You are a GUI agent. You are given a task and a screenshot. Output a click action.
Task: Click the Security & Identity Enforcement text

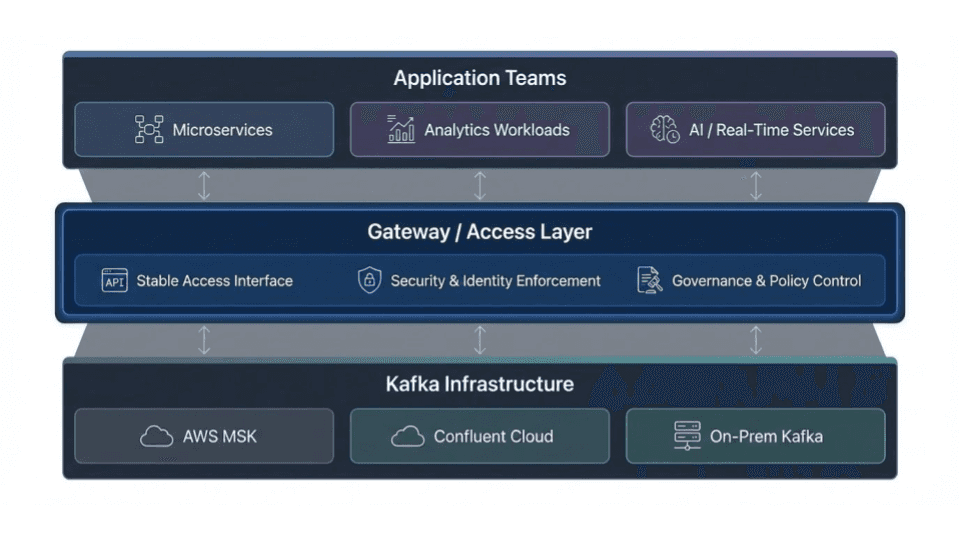pyautogui.click(x=496, y=281)
